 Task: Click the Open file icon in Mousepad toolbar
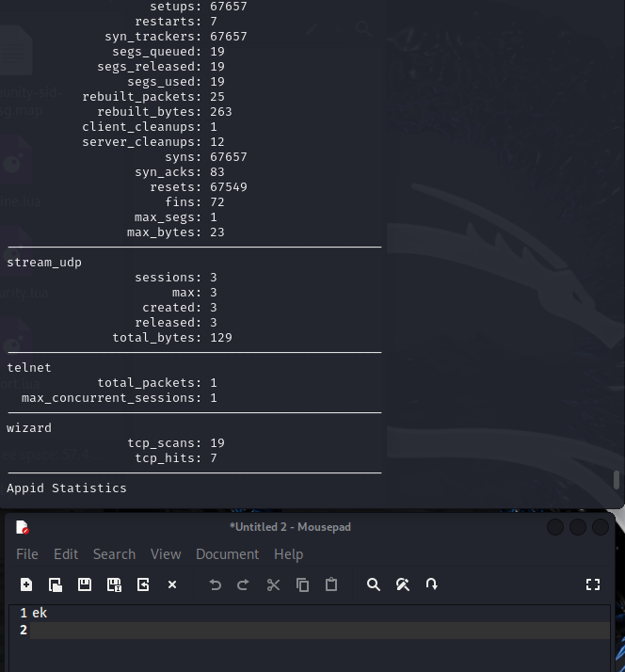pyautogui.click(x=56, y=584)
